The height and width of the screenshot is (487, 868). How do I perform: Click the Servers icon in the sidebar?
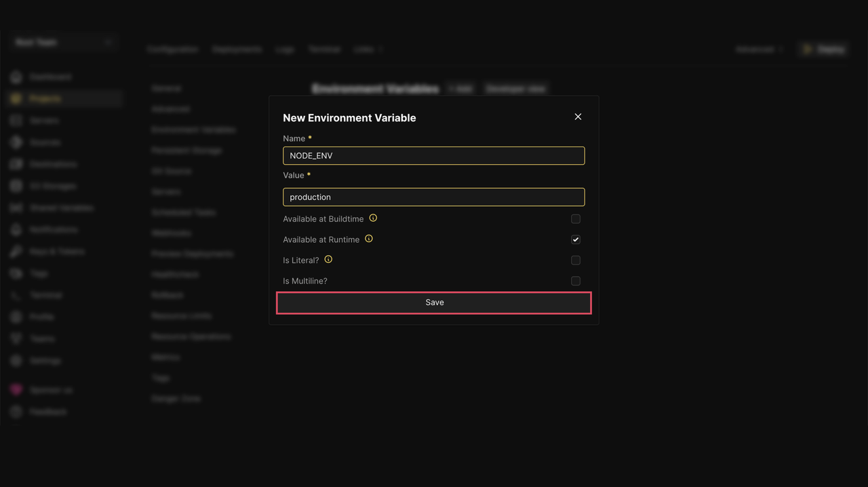[x=16, y=121]
